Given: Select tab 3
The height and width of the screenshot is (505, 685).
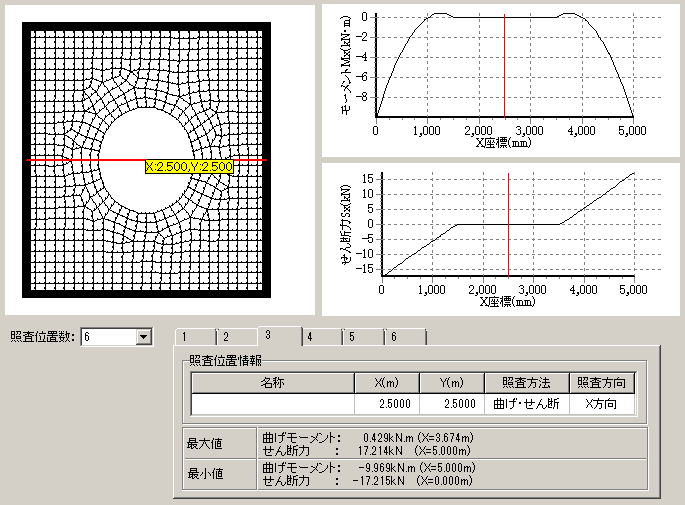Looking at the screenshot, I should [x=268, y=335].
